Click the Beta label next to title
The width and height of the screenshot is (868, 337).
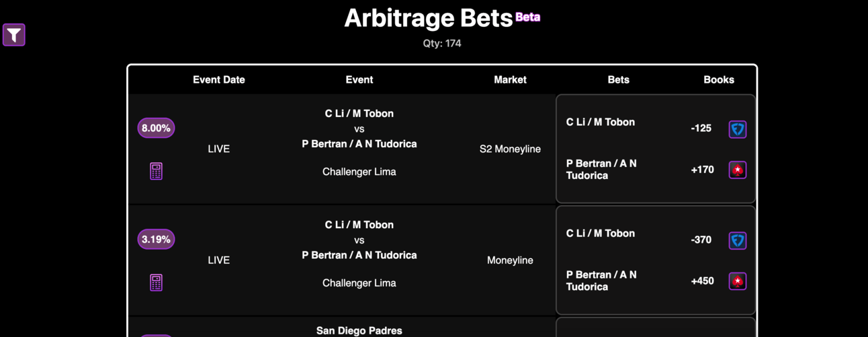pyautogui.click(x=527, y=17)
